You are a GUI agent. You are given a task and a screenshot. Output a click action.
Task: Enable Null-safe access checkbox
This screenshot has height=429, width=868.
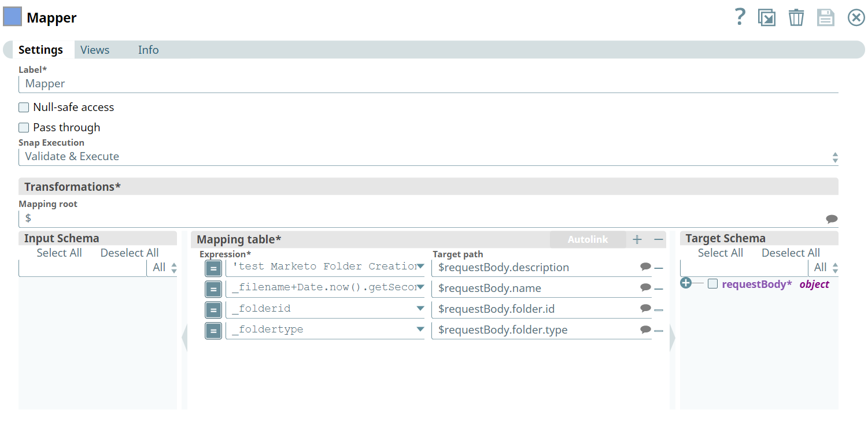pyautogui.click(x=24, y=108)
